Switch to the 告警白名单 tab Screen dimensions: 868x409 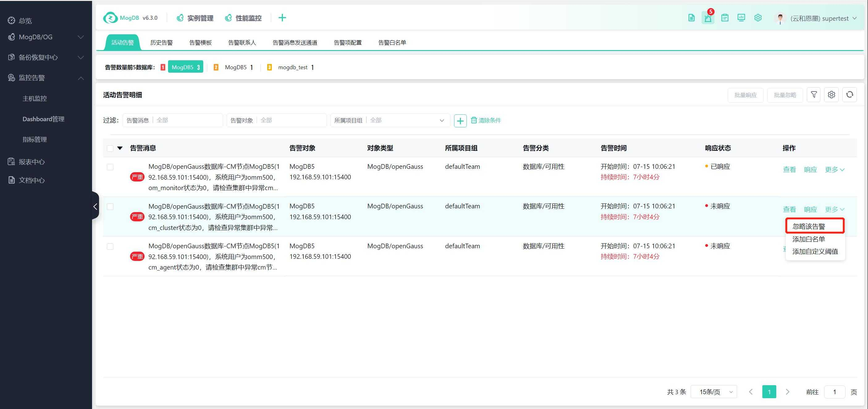point(392,42)
